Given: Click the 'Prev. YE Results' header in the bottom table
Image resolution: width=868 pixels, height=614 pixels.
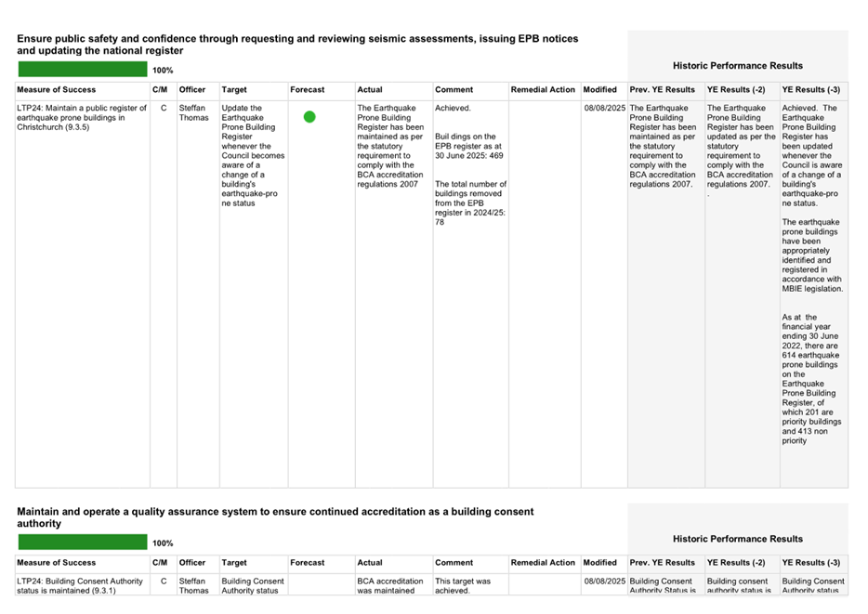Looking at the screenshot, I should coord(662,563).
